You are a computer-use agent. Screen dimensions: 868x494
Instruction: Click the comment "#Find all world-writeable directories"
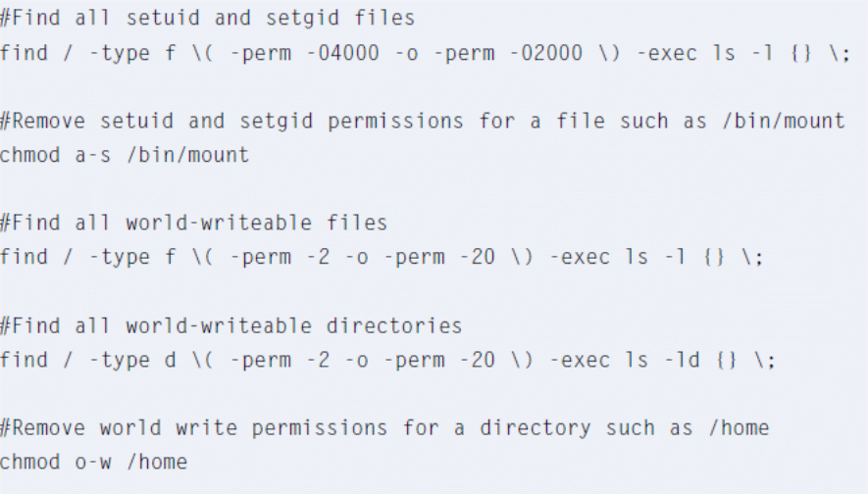(x=231, y=325)
